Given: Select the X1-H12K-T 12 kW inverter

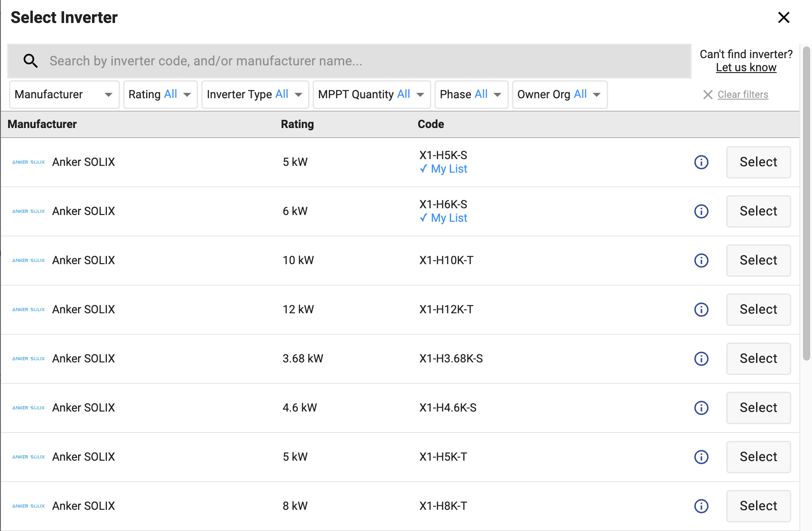Looking at the screenshot, I should [x=758, y=310].
